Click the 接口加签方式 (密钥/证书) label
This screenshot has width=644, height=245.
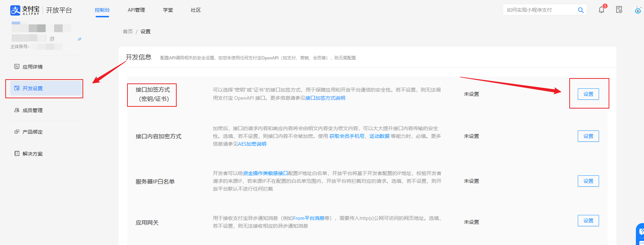pos(153,94)
